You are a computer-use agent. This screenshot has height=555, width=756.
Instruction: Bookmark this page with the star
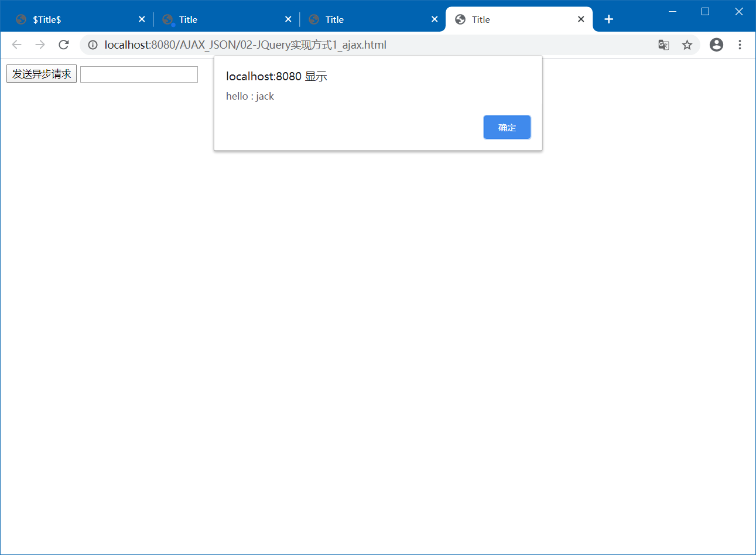point(687,45)
